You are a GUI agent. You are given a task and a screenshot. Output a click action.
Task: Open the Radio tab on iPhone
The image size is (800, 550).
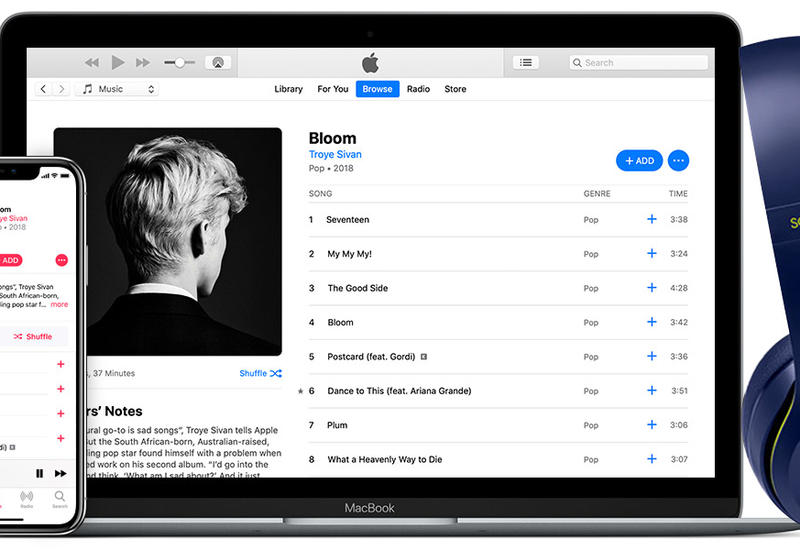27,498
